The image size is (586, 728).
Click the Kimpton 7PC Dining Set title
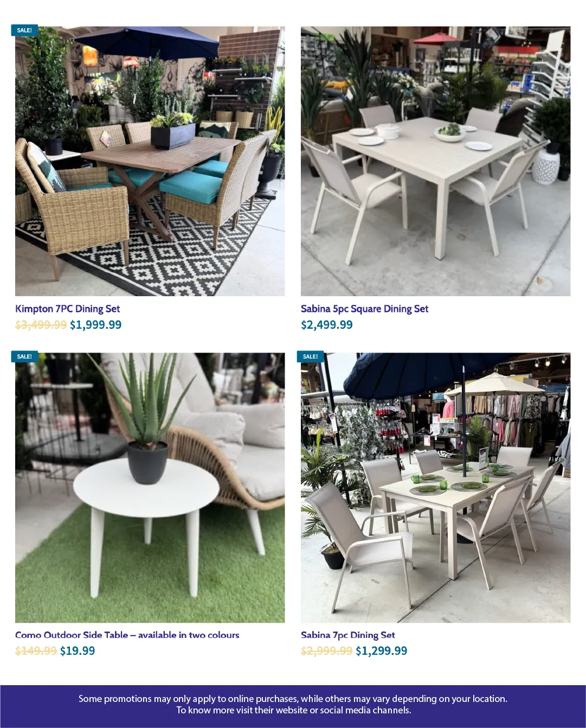[x=68, y=309]
